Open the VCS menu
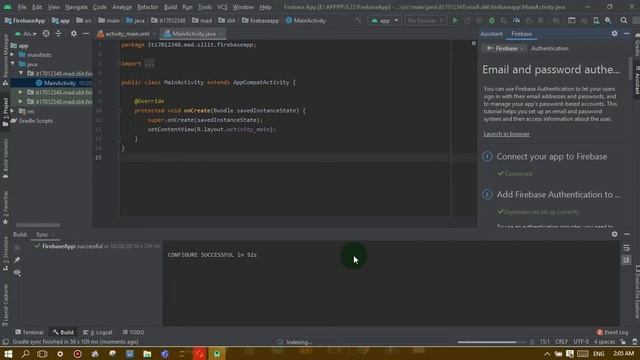 click(x=222, y=7)
